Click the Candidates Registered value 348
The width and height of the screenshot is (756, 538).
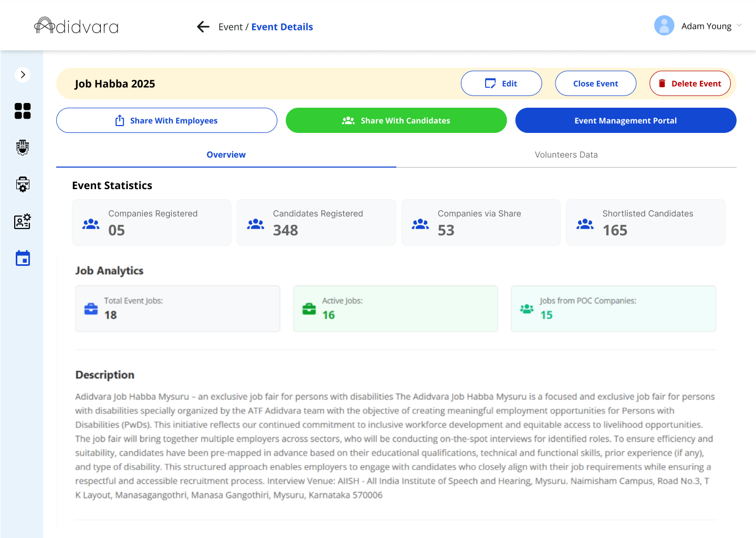(286, 231)
